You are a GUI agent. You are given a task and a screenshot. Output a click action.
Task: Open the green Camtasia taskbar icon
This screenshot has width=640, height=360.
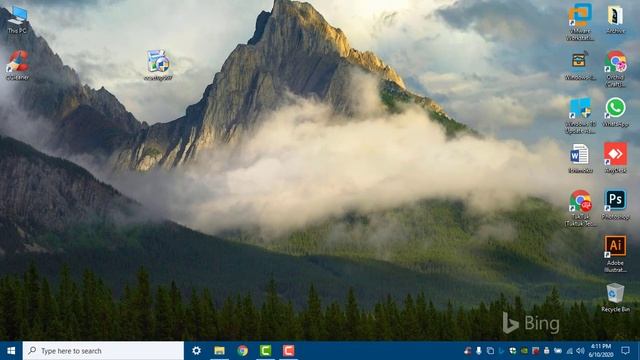[x=265, y=351]
